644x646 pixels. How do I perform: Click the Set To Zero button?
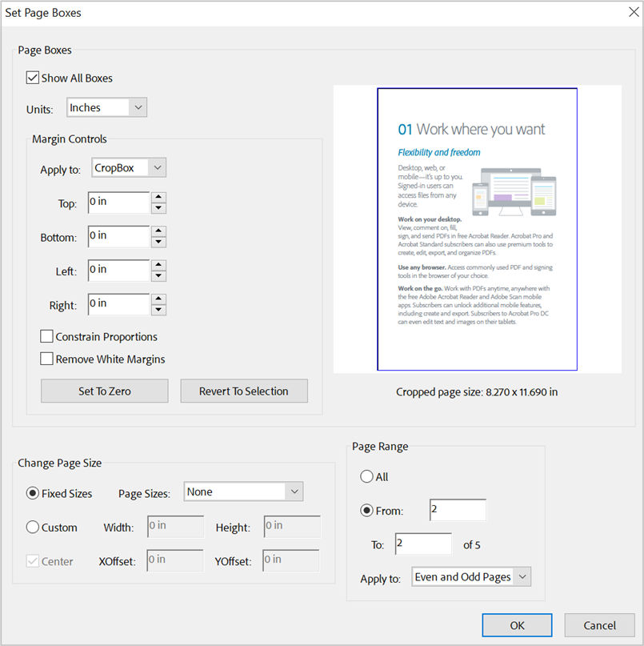click(x=104, y=391)
